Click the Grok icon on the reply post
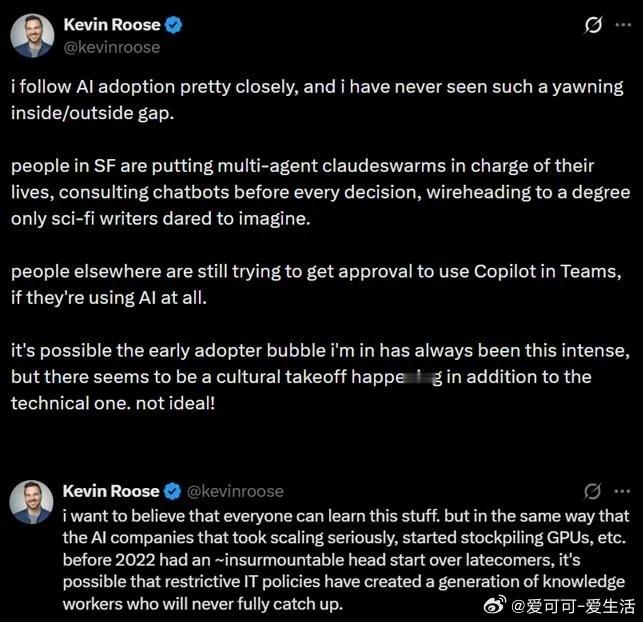Image resolution: width=643 pixels, height=622 pixels. (x=593, y=491)
